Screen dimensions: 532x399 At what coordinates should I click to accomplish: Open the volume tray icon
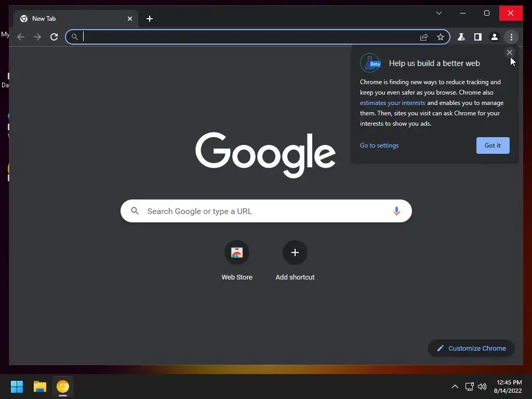482,387
